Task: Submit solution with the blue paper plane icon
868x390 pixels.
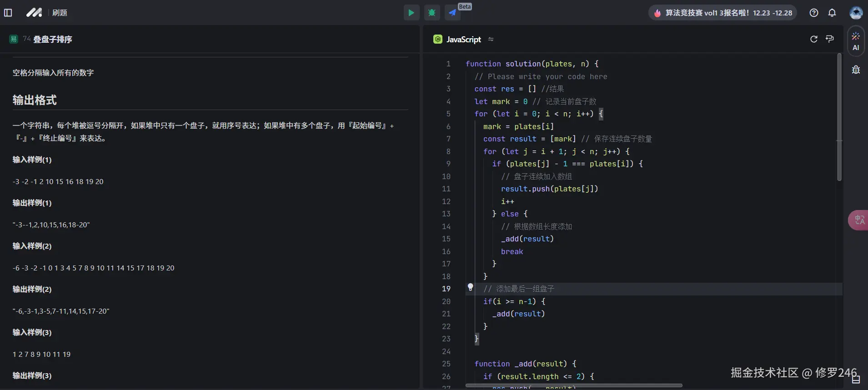Action: [452, 13]
